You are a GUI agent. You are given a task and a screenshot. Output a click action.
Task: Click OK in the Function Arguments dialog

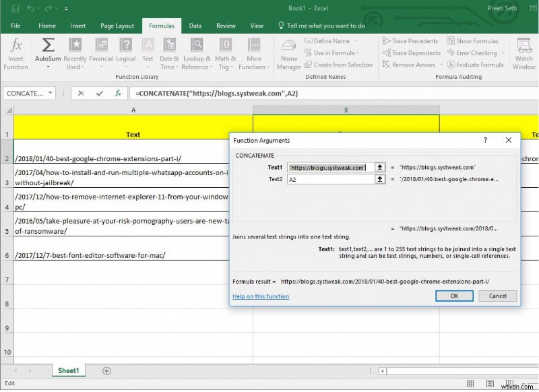click(453, 296)
